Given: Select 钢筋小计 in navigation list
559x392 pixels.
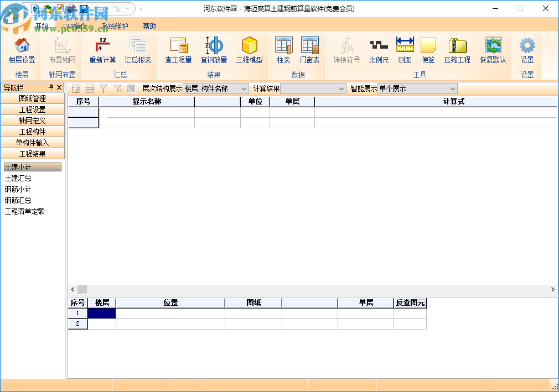Looking at the screenshot, I should pos(18,189).
